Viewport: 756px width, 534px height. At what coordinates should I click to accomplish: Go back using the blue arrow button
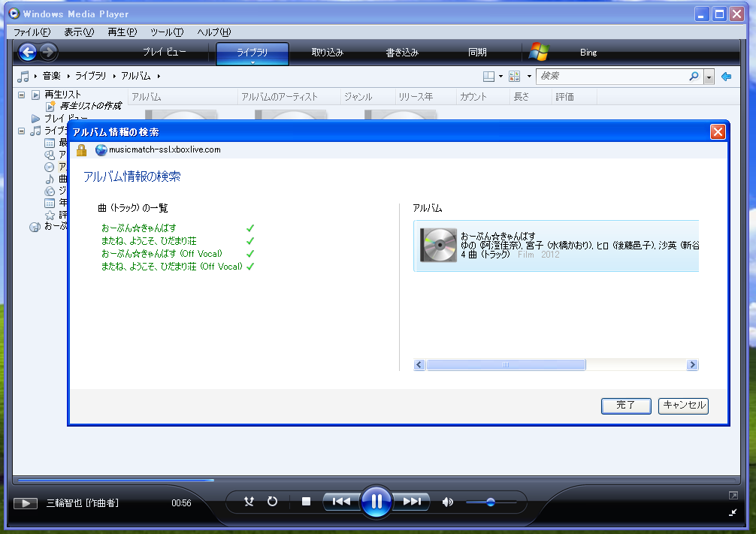tap(28, 52)
